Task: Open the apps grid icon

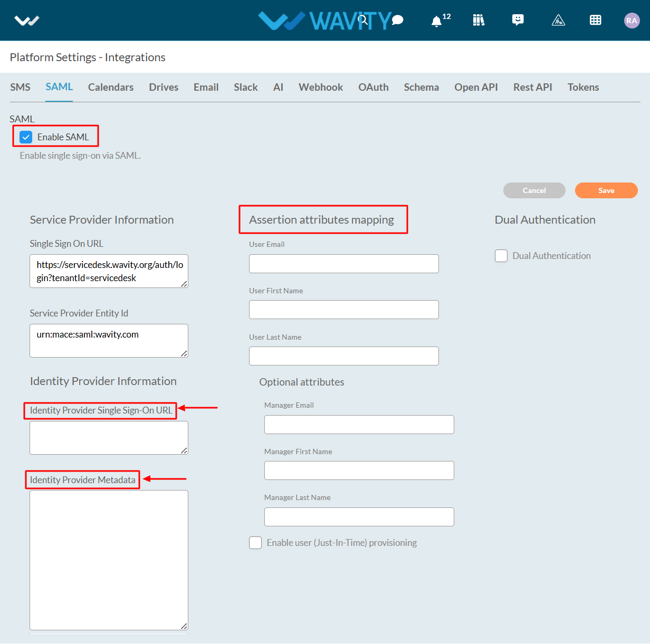Action: [x=596, y=20]
